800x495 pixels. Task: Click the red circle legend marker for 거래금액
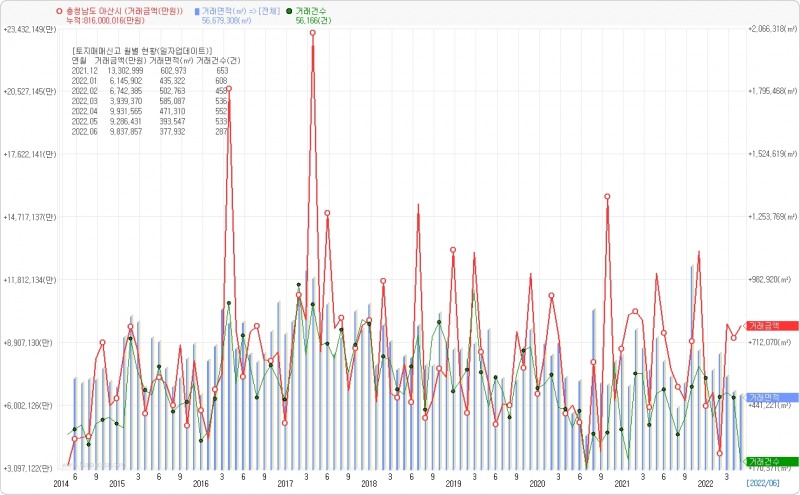(60, 10)
